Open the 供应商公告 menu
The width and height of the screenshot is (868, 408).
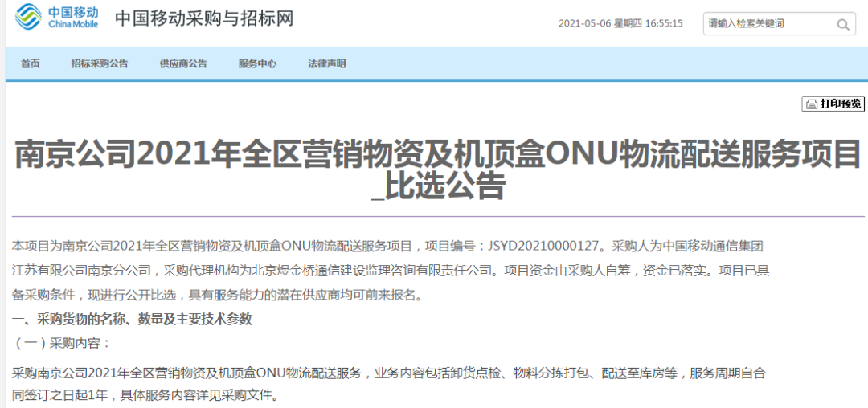click(183, 64)
